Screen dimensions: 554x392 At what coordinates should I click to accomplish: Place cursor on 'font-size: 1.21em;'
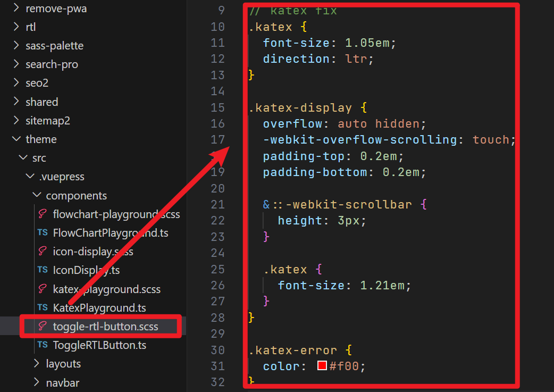coord(345,285)
